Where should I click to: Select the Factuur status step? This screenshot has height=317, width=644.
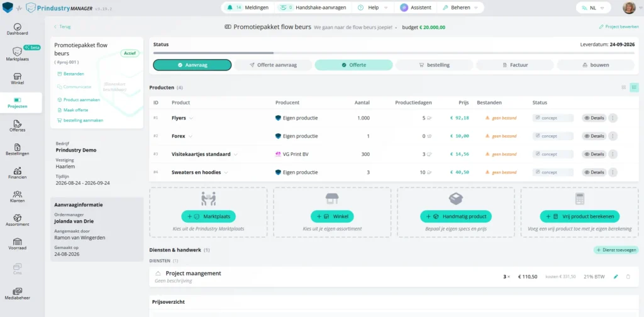coord(515,65)
